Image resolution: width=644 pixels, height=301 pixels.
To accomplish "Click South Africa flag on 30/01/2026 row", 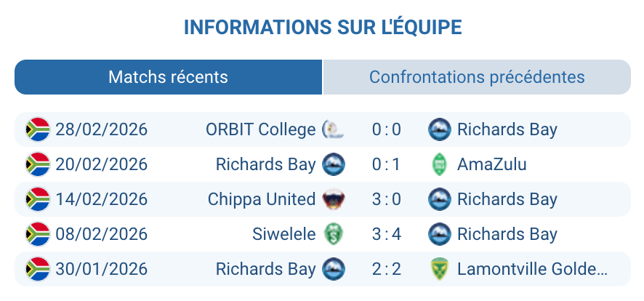I will [x=37, y=269].
